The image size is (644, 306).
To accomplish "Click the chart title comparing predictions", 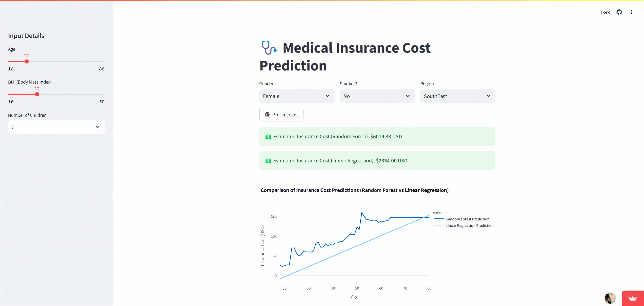I will [355, 190].
